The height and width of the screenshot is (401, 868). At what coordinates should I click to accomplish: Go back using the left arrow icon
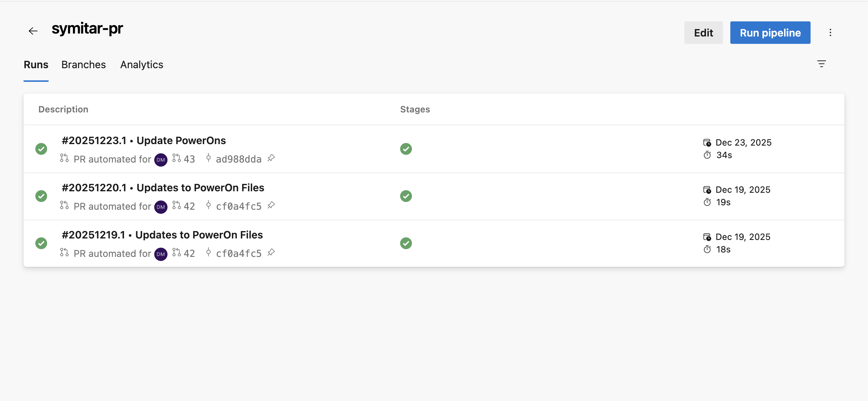click(x=33, y=31)
